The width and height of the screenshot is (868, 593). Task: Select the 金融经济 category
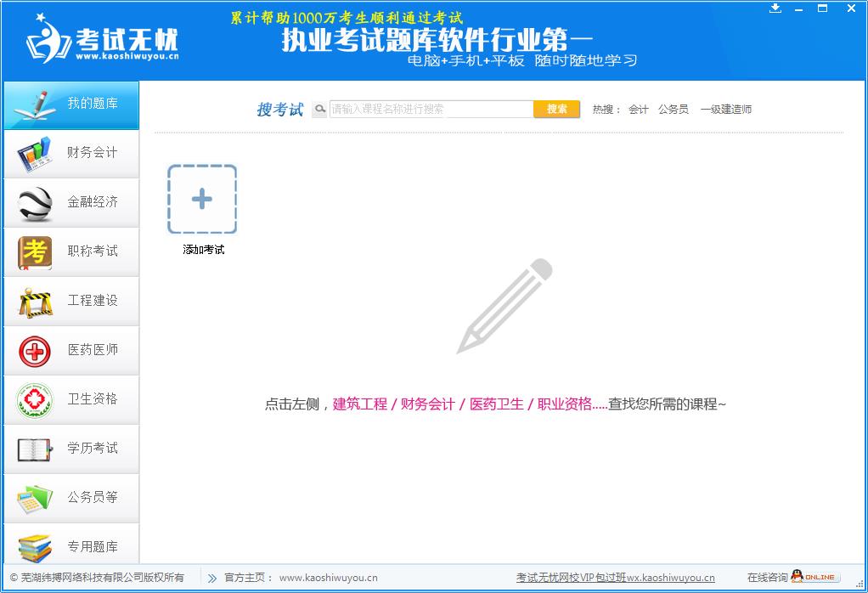click(71, 203)
